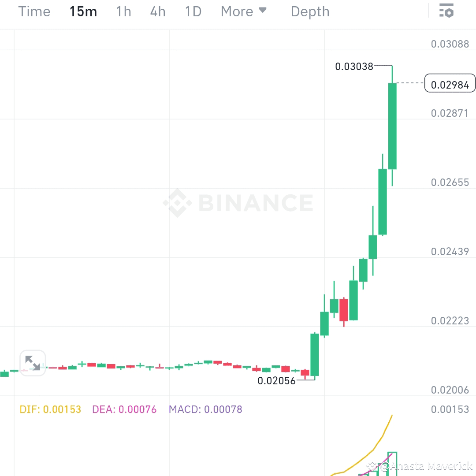
Task: Open the Depth view
Action: click(310, 11)
